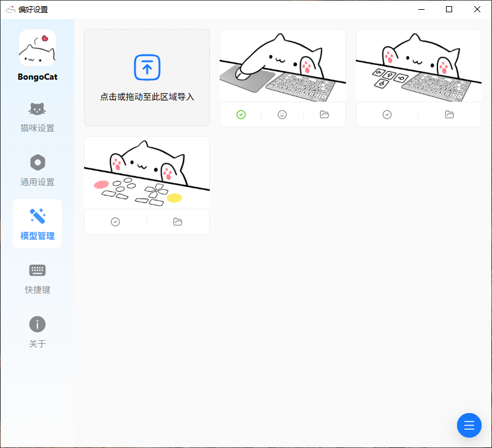Maximize the 偏好设置 window
This screenshot has width=492, height=448.
point(449,9)
